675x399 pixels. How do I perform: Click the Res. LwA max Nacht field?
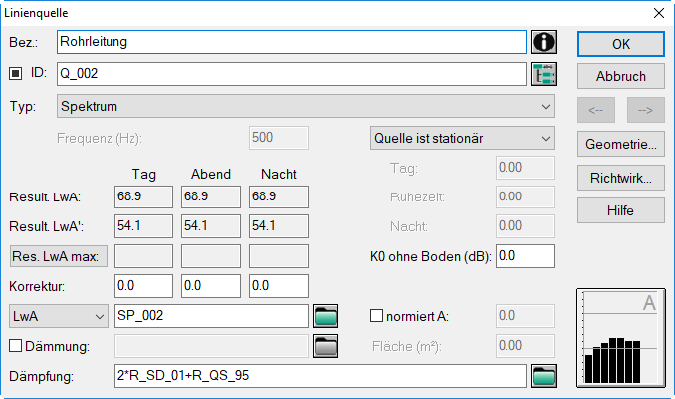pos(279,256)
